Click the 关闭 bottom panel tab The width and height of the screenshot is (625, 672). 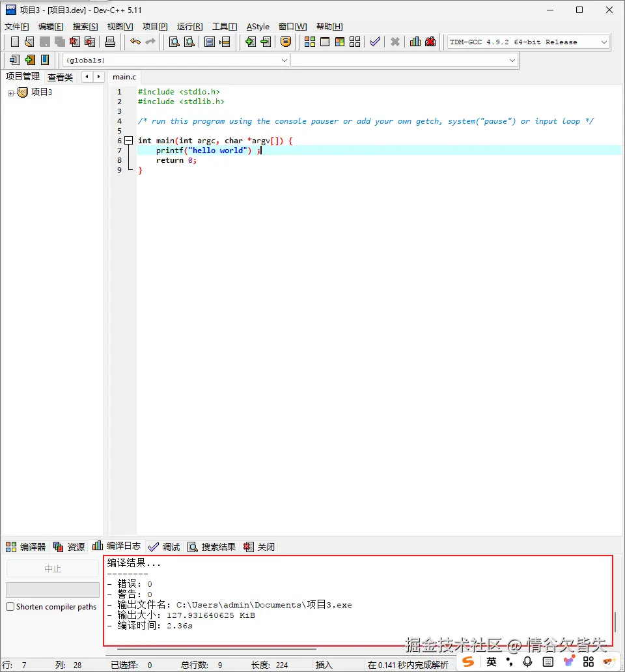point(258,547)
